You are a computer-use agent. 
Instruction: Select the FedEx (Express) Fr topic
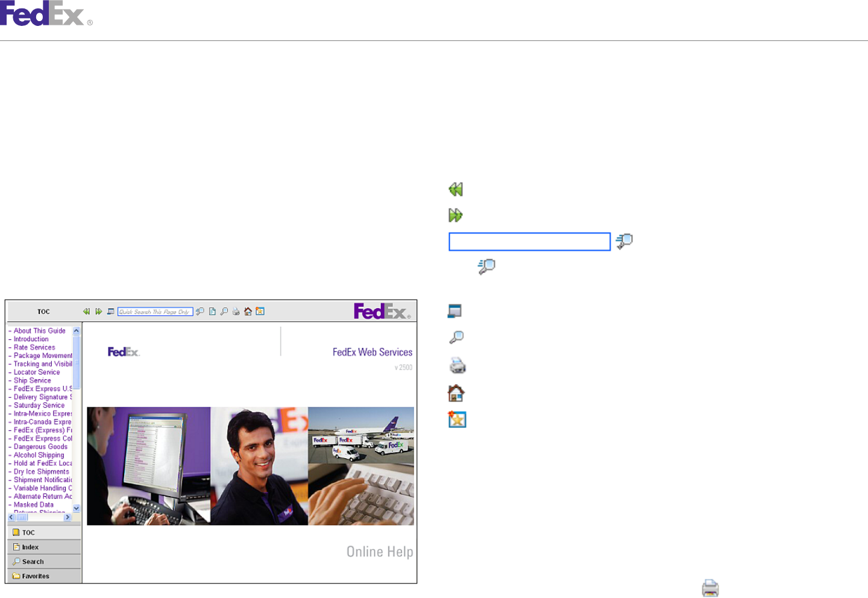43,430
